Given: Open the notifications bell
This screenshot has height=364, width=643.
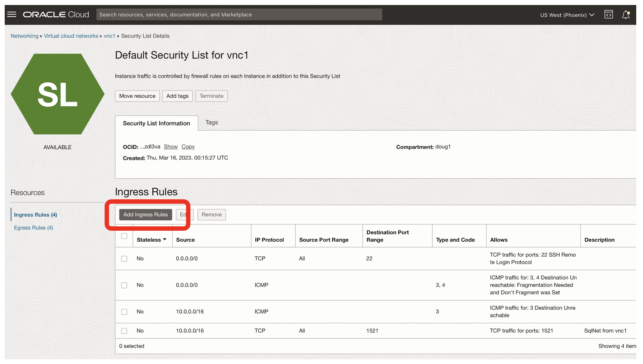Looking at the screenshot, I should coord(626,14).
